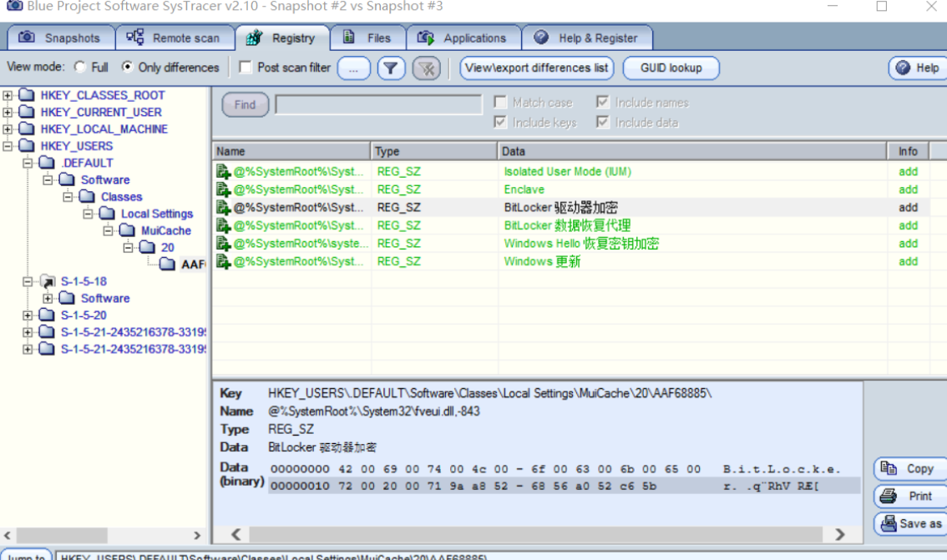Open the Files tab

367,38
